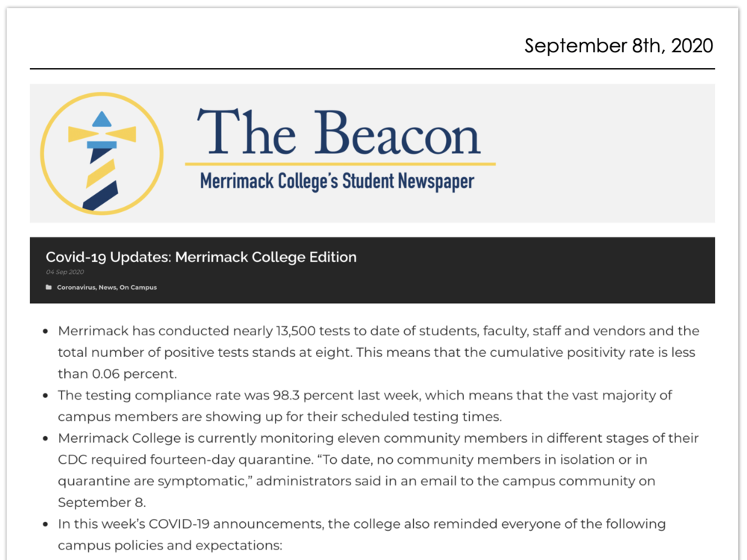
Task: Click the Merrimack College's Student Newspaper subtitle
Action: pyautogui.click(x=337, y=181)
